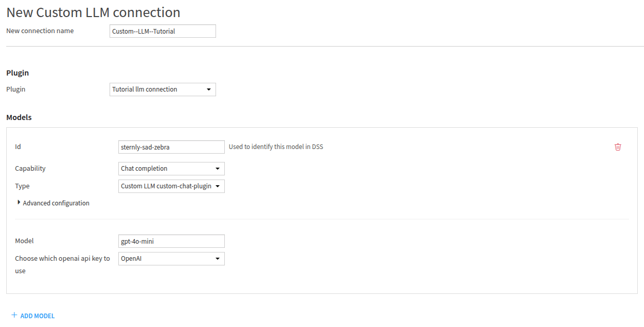Focus the Id field containing sternly-sad-zebra
The width and height of the screenshot is (644, 327).
172,147
